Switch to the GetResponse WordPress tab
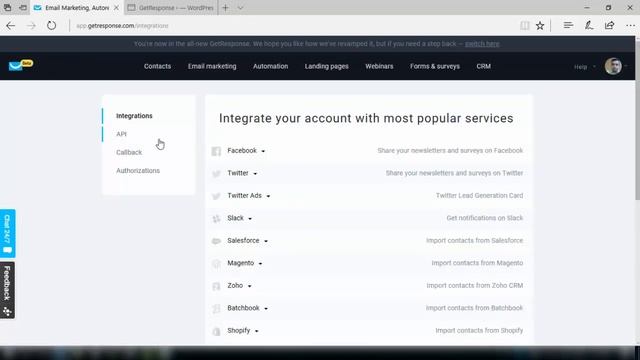The height and width of the screenshot is (360, 640). [x=171, y=8]
